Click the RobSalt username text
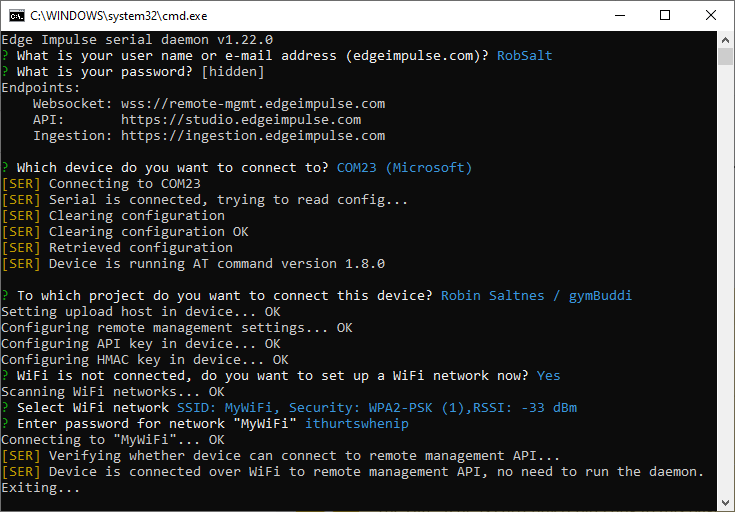Image resolution: width=735 pixels, height=512 pixels. [x=524, y=56]
